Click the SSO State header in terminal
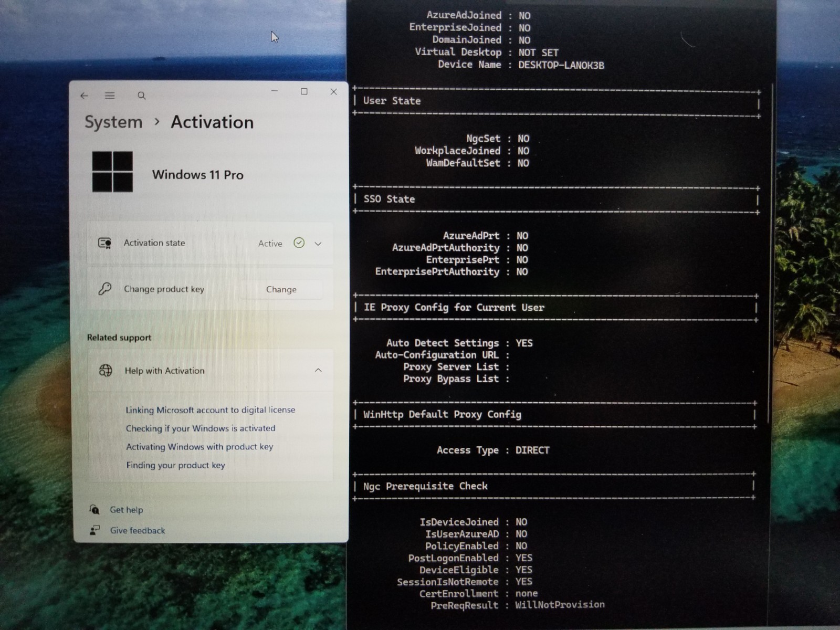Viewport: 840px width, 630px height. (x=389, y=199)
